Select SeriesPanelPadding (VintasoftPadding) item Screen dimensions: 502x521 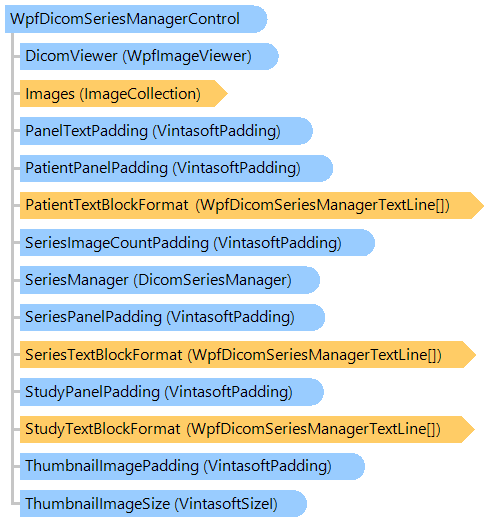click(x=172, y=317)
